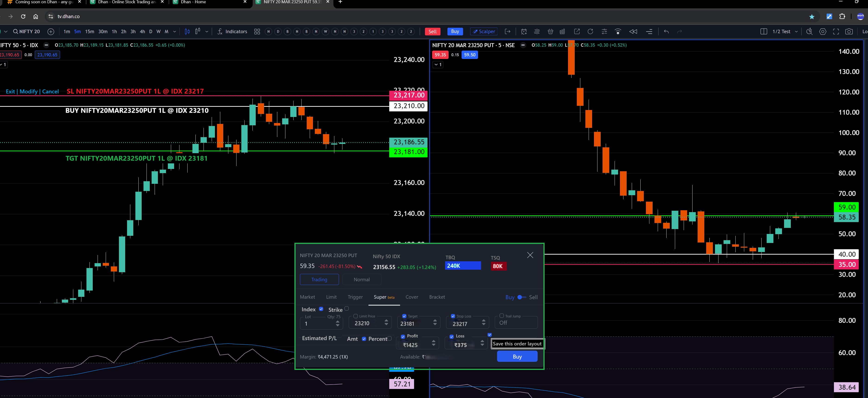
Task: Take a chart snapshot with camera icon
Action: [849, 31]
